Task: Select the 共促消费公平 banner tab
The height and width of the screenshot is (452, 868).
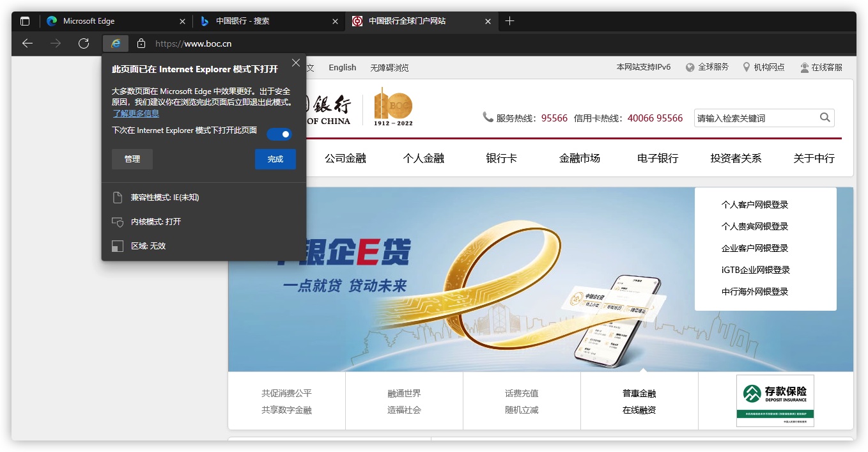Action: click(x=286, y=401)
